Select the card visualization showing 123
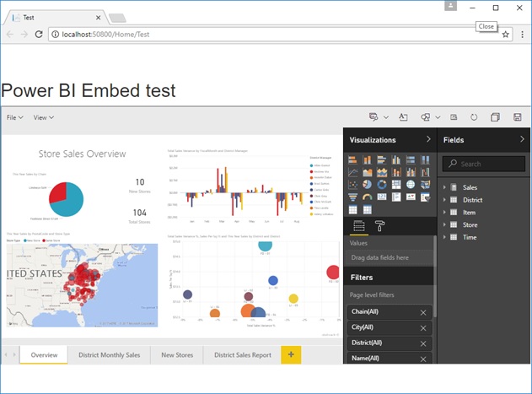 [x=382, y=197]
